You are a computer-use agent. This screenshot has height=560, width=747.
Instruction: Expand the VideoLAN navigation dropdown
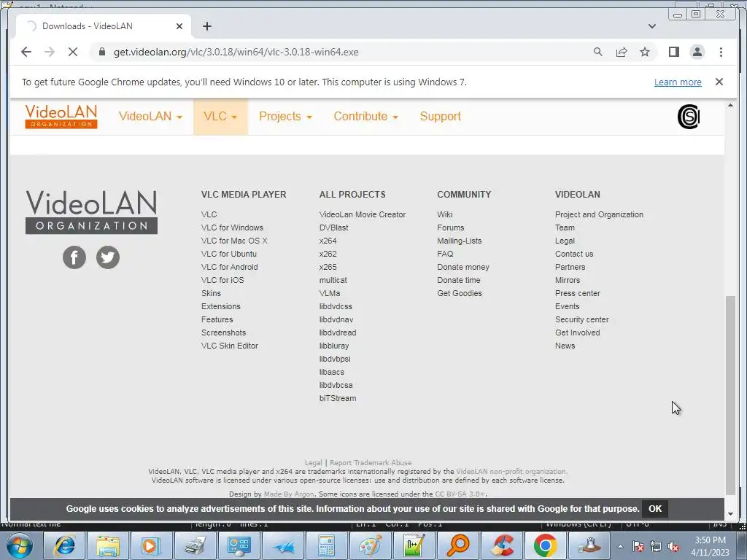(x=150, y=117)
